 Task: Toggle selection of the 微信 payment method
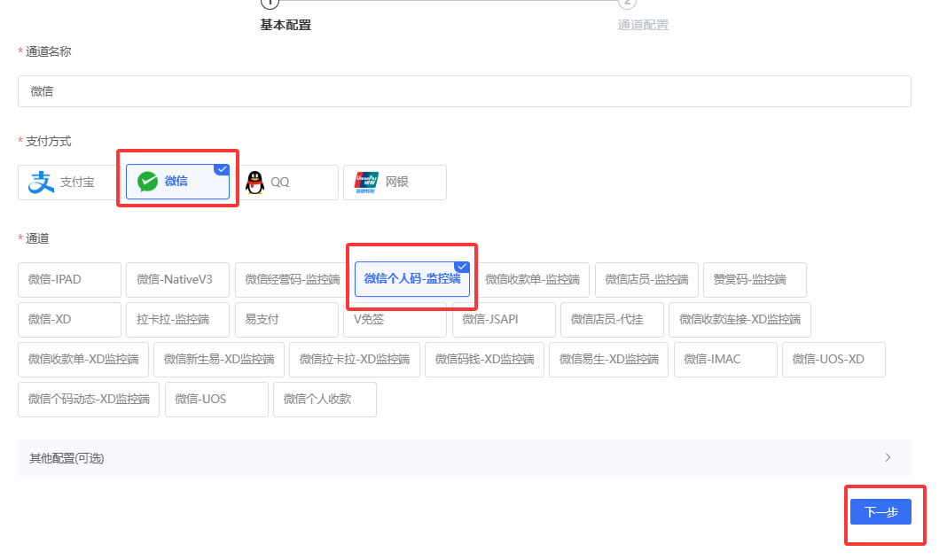pos(177,181)
